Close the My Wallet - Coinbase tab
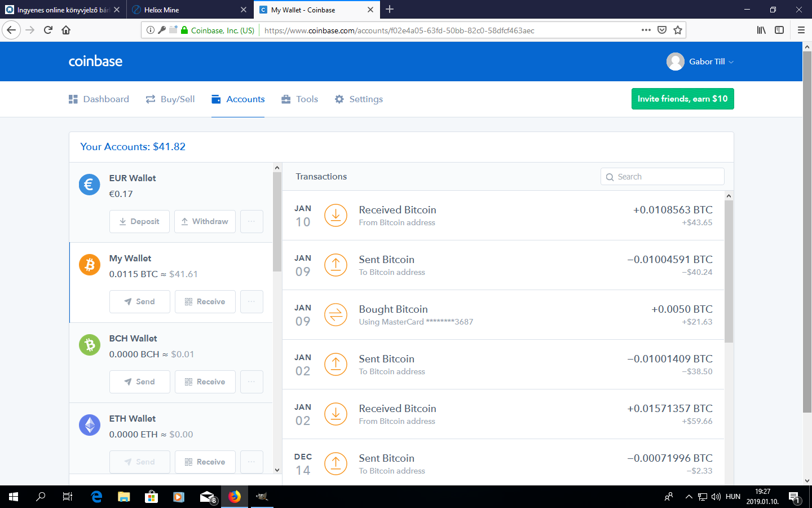Screen dimensions: 812x508 370,10
